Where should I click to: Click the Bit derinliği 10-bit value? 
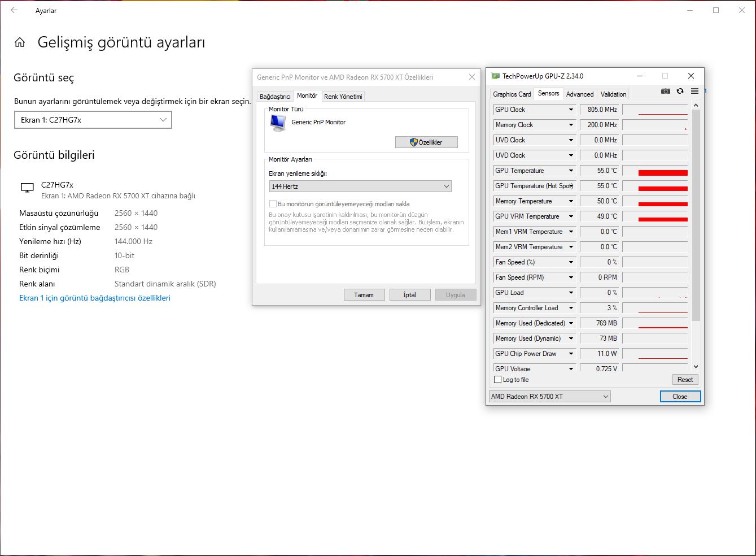[125, 255]
